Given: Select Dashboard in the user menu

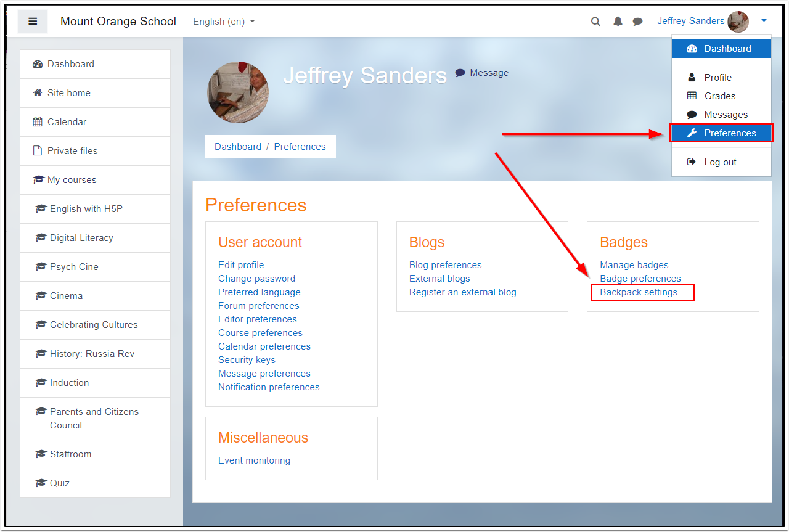Looking at the screenshot, I should point(721,49).
